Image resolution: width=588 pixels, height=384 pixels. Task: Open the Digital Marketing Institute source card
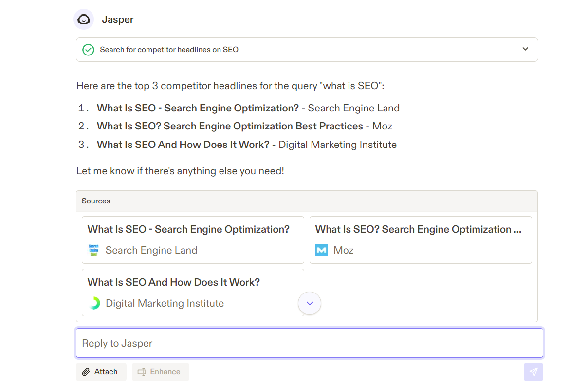click(x=193, y=293)
